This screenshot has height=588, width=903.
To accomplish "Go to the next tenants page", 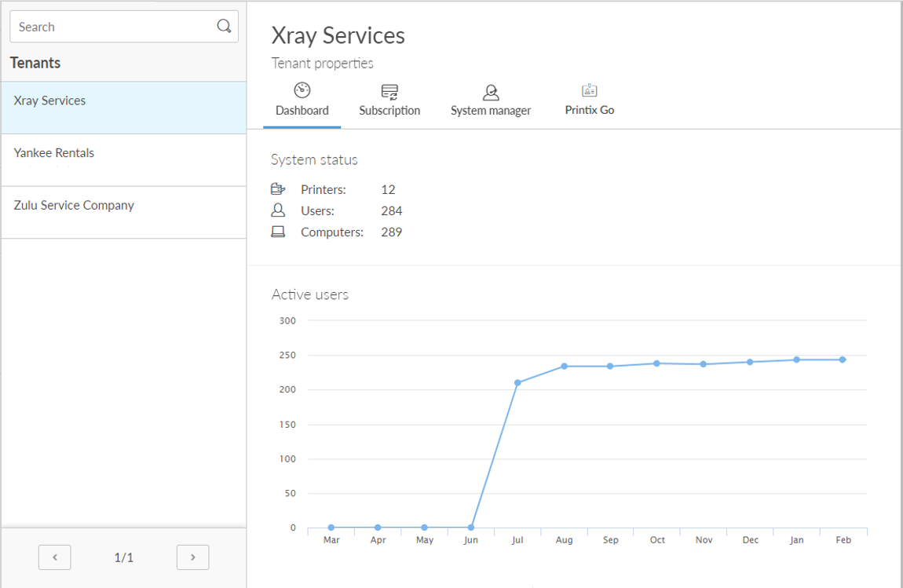I will 192,557.
